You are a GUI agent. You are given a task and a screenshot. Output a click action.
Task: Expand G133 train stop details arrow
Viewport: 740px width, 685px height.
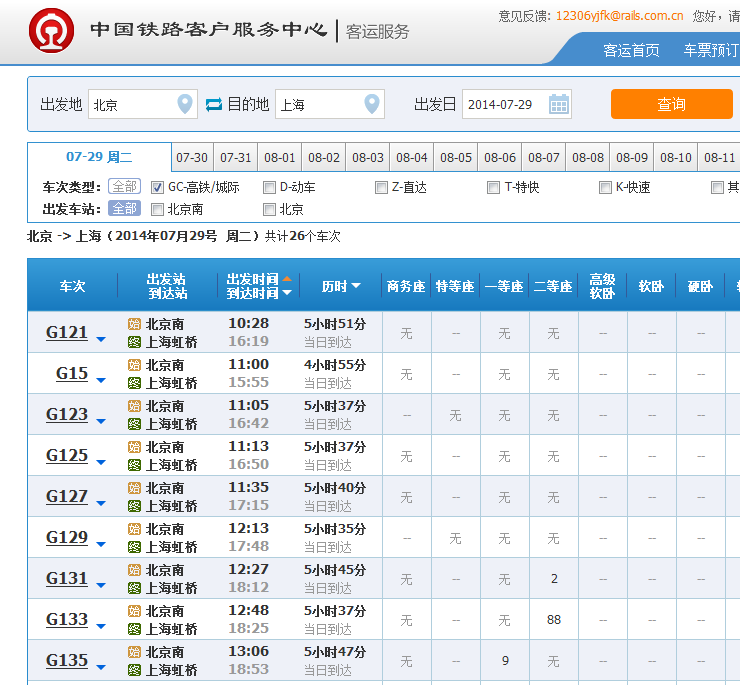[x=101, y=627]
